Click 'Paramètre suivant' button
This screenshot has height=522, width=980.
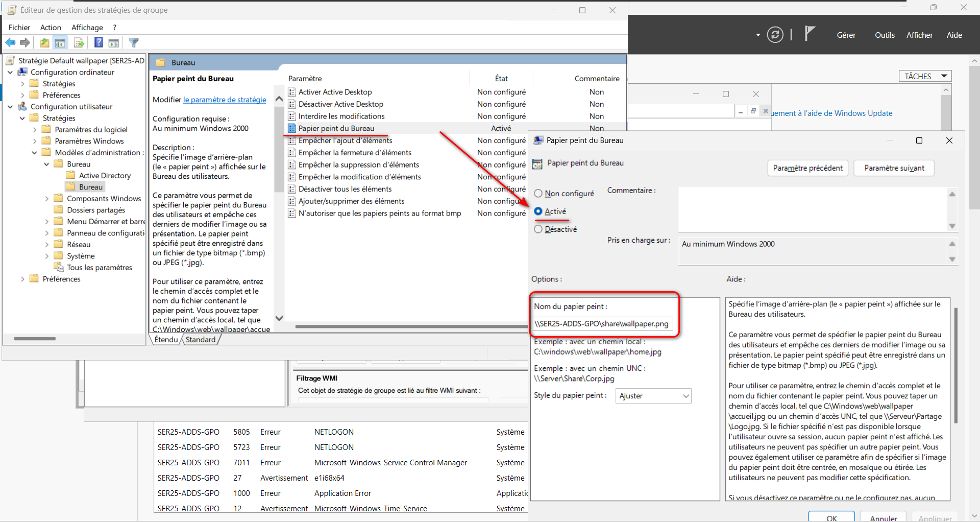(x=894, y=168)
